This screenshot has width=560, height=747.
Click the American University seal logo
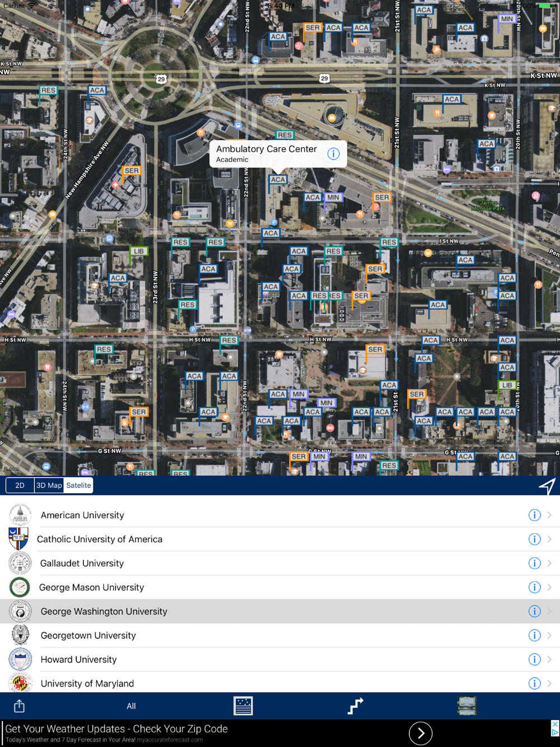(x=20, y=515)
